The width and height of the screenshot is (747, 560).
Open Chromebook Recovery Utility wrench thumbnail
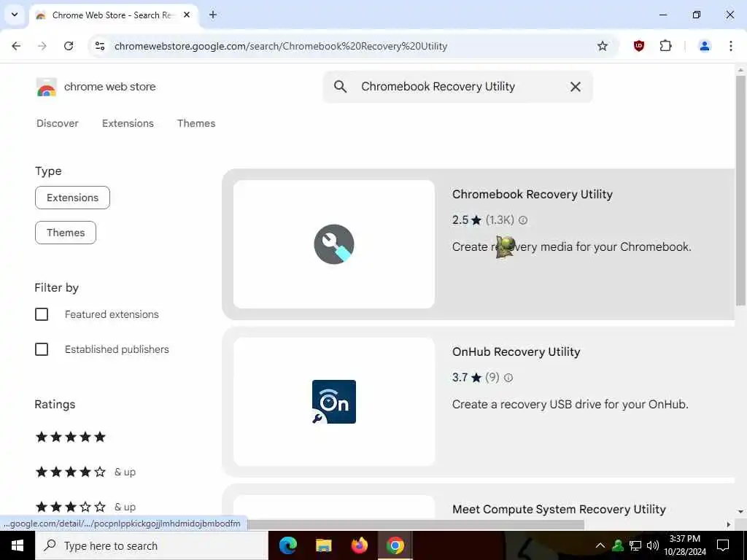pyautogui.click(x=334, y=244)
